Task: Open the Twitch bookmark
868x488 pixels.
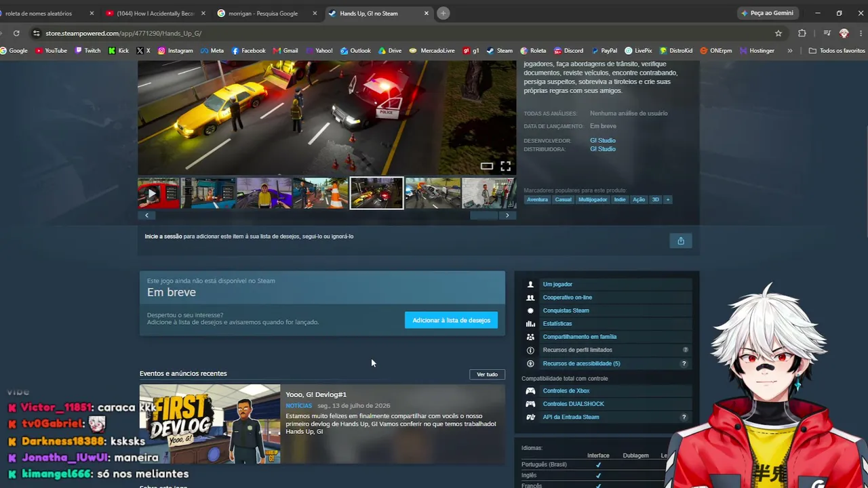Action: 87,50
